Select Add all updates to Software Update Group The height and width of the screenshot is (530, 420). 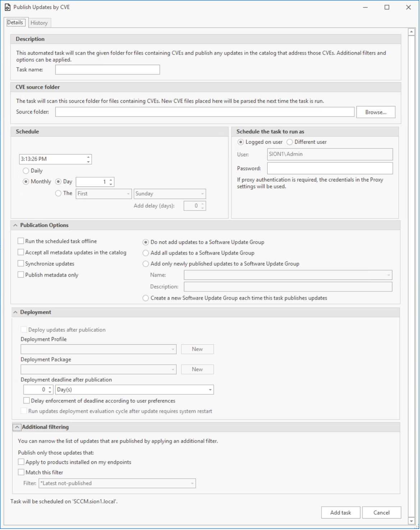[x=146, y=253]
